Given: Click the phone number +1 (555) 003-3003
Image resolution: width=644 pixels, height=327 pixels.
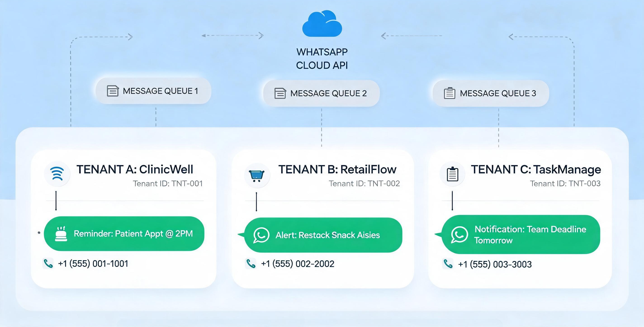Looking at the screenshot, I should click(x=495, y=264).
